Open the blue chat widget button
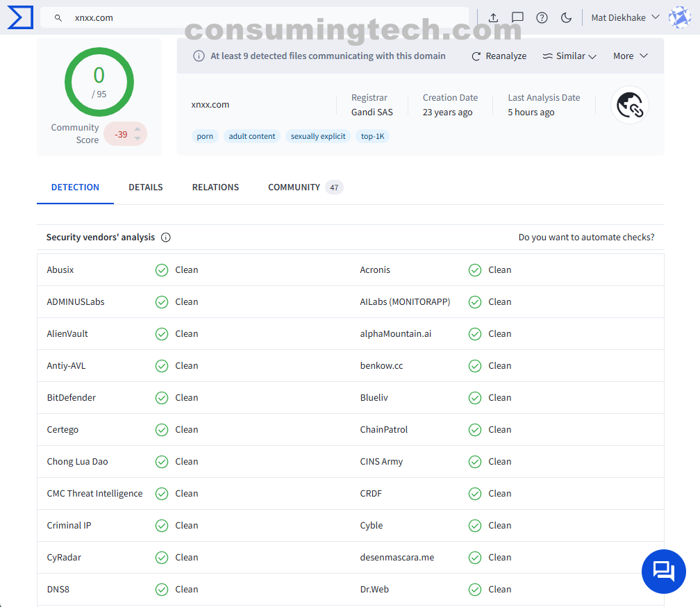The width and height of the screenshot is (700, 607). 663,571
